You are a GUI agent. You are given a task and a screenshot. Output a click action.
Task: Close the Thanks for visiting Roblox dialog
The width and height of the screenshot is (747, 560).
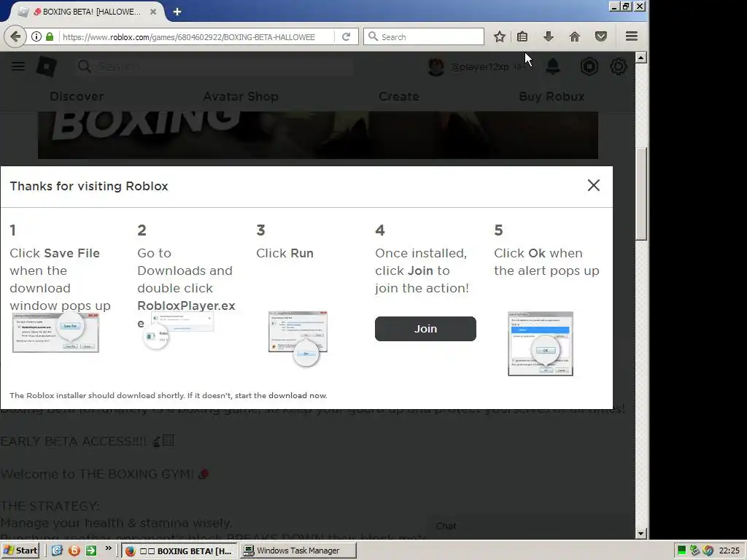pos(594,185)
